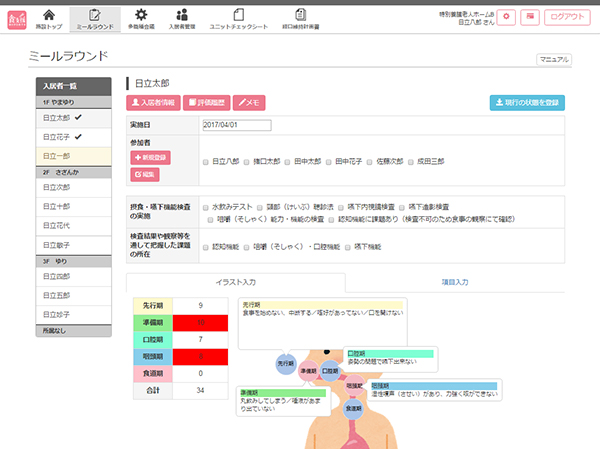Click the 実施日 date input field
Viewport: 600px width, 449px height.
(237, 126)
